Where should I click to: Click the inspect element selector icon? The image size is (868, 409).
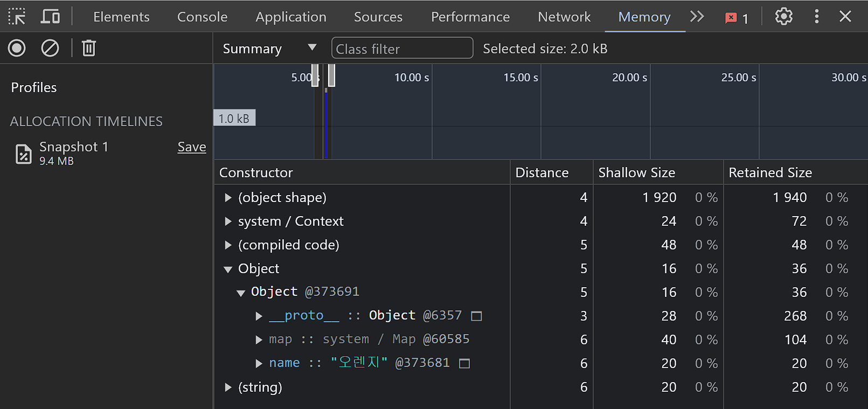(x=17, y=17)
